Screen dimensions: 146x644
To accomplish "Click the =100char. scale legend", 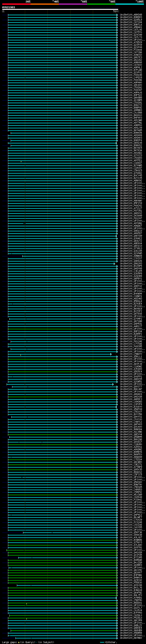I will click(x=108, y=642).
